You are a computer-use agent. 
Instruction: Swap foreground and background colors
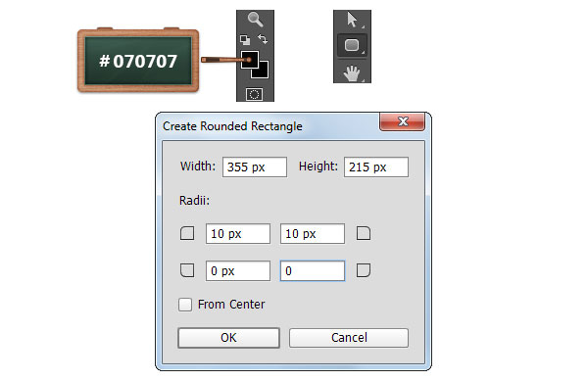tap(263, 39)
